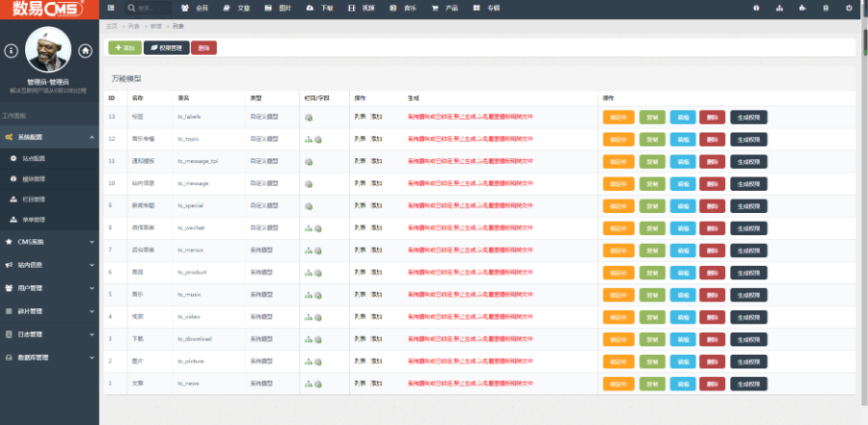
Task: Click the field icon in tc_news row
Action: 318,384
